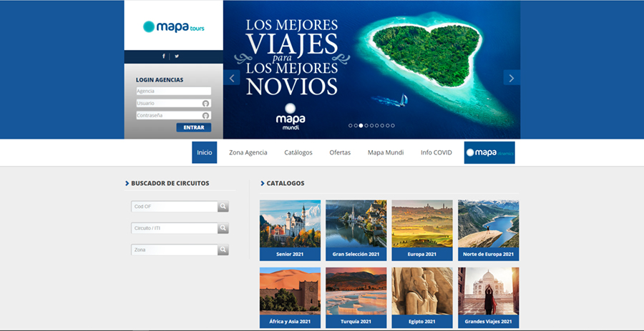Open the Mapa Tours Facebook page icon
Screen dimensions: 644x331
pos(163,56)
